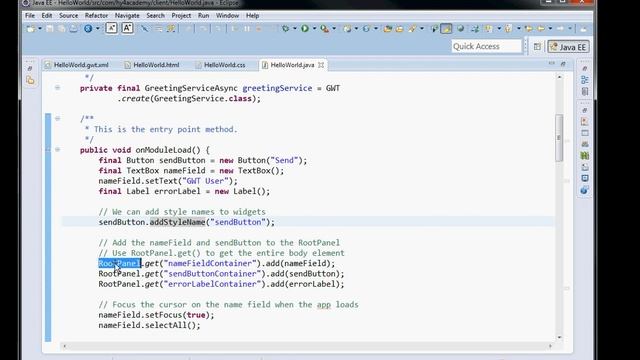This screenshot has width=640, height=360.
Task: Click the Run External Tools icon
Action: [x=324, y=29]
